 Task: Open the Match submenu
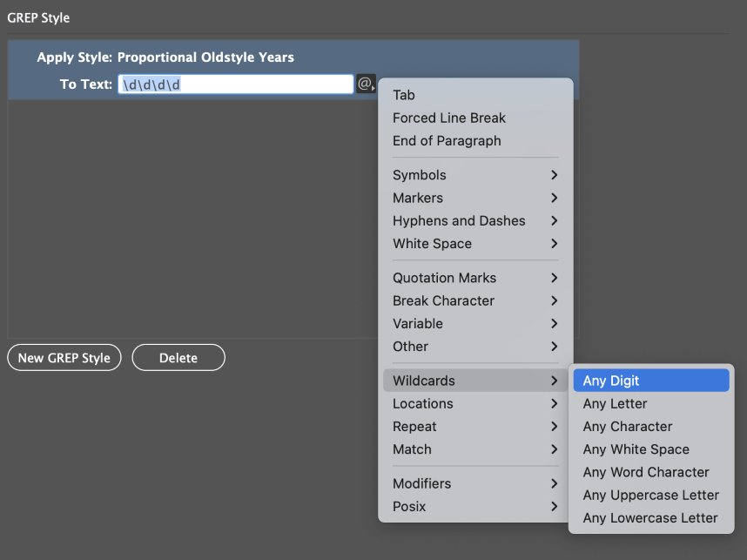coord(475,449)
